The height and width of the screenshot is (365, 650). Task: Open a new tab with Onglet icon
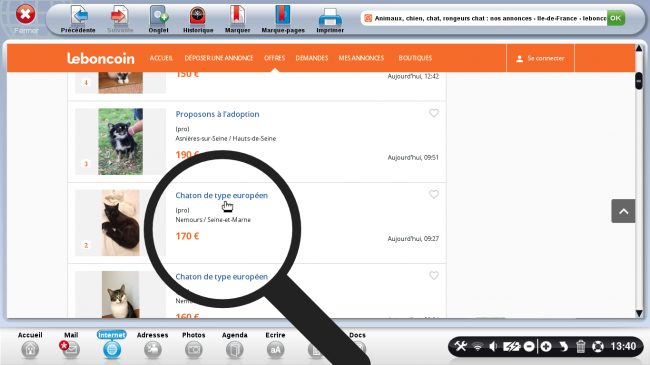(159, 16)
